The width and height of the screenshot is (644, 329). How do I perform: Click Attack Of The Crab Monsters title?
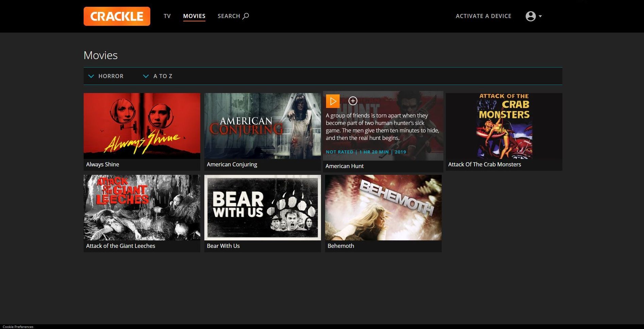click(x=485, y=164)
